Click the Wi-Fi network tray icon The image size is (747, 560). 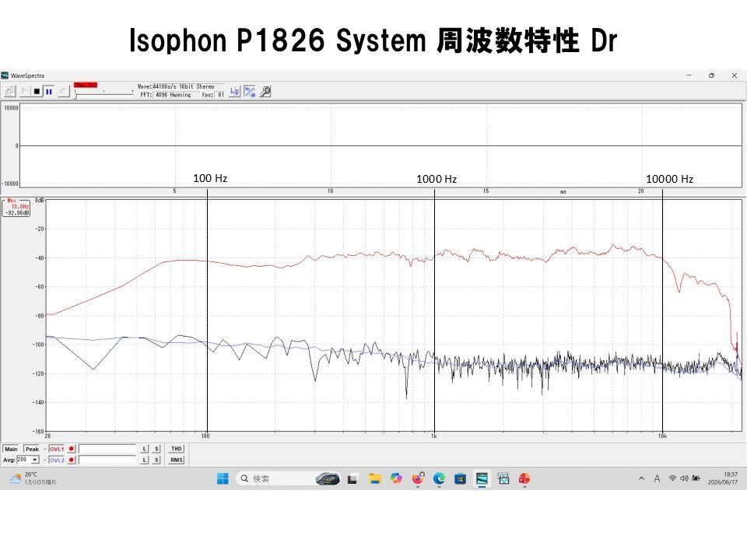point(672,478)
